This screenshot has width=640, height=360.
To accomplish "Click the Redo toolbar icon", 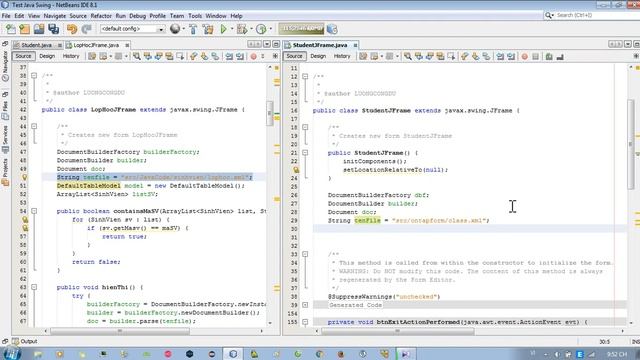I will (86, 29).
